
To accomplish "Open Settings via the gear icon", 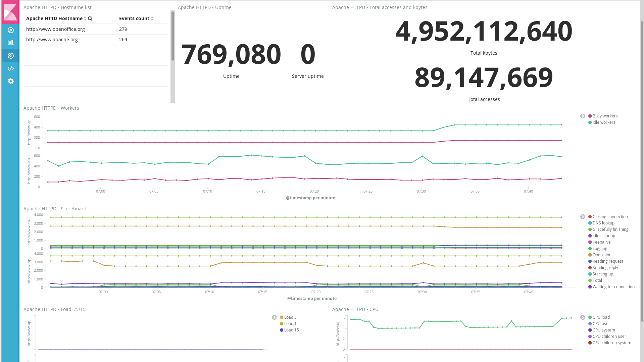I will pos(10,81).
